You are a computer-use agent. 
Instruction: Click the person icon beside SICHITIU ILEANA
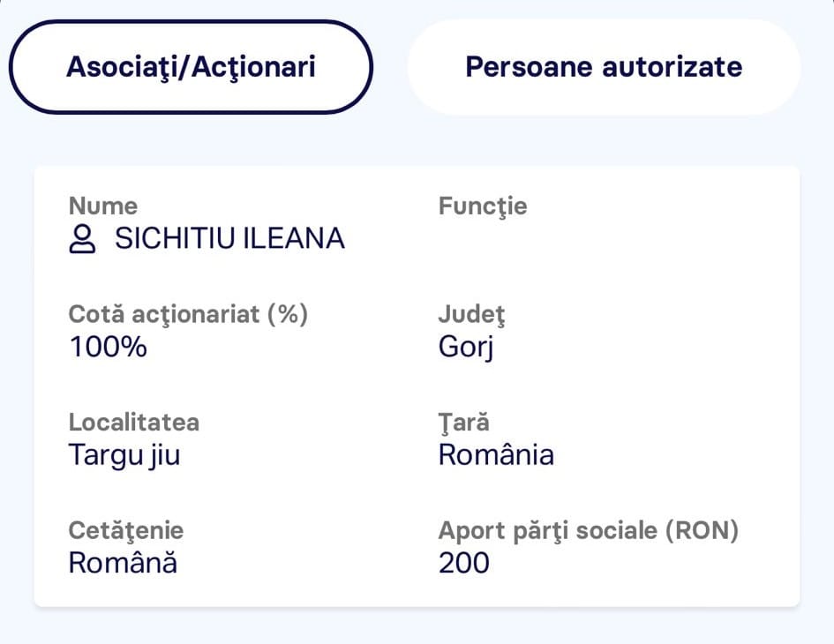pyautogui.click(x=82, y=239)
